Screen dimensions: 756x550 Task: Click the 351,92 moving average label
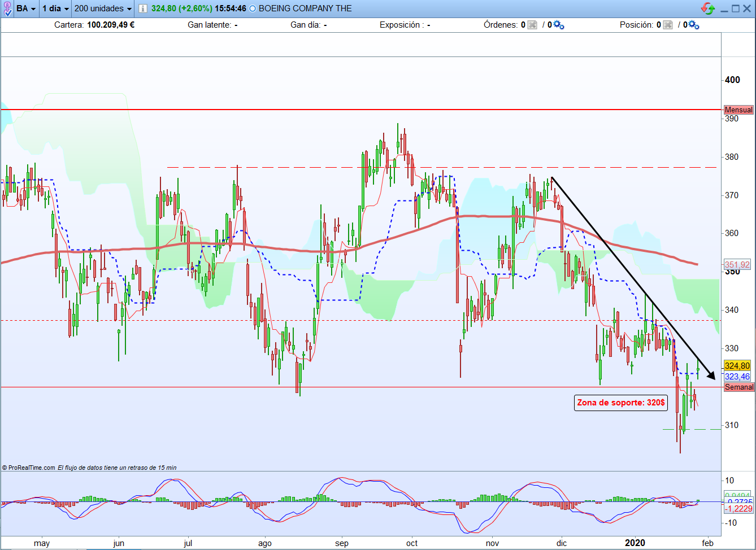pos(737,264)
